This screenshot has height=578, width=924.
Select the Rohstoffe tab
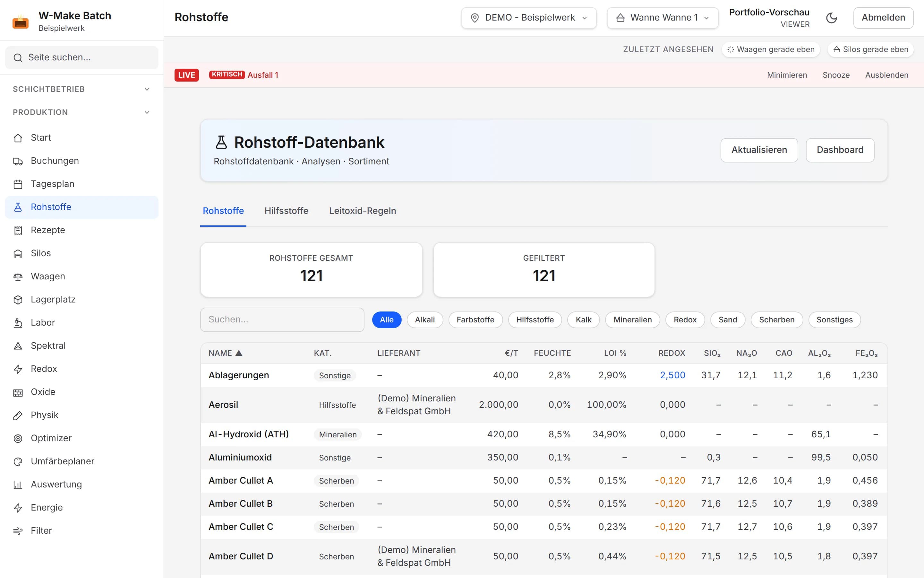tap(223, 211)
